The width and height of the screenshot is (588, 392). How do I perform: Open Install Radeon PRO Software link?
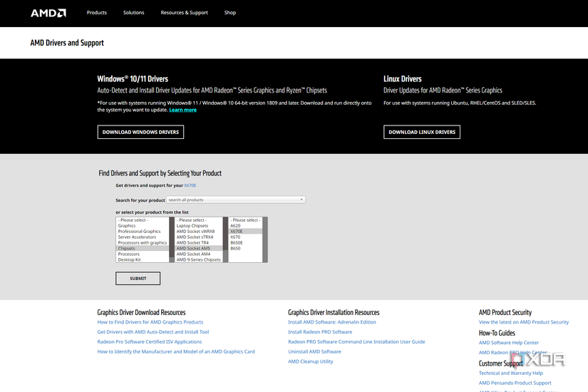tap(320, 332)
